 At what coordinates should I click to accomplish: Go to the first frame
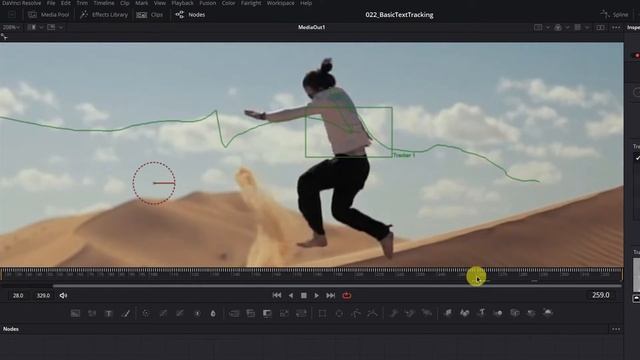[277, 296]
